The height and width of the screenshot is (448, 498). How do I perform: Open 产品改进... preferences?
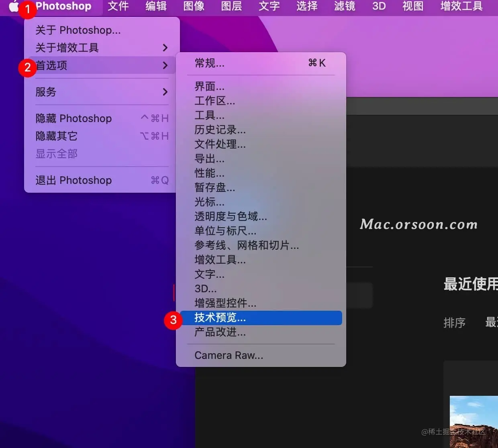261,332
